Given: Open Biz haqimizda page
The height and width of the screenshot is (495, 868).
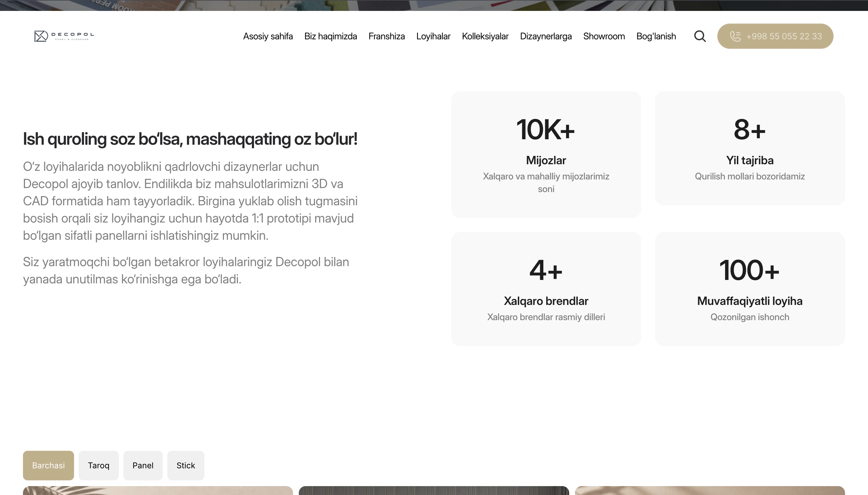Looking at the screenshot, I should (x=330, y=36).
